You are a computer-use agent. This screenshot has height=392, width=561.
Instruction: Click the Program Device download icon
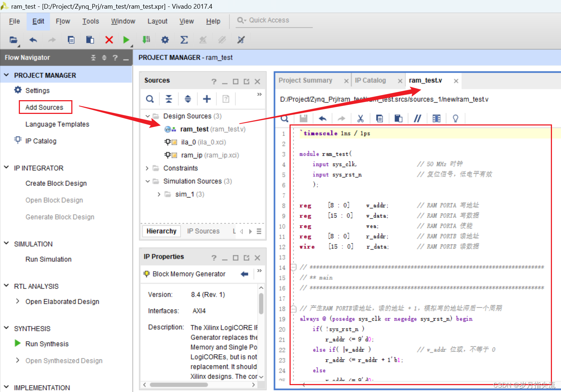pos(146,39)
